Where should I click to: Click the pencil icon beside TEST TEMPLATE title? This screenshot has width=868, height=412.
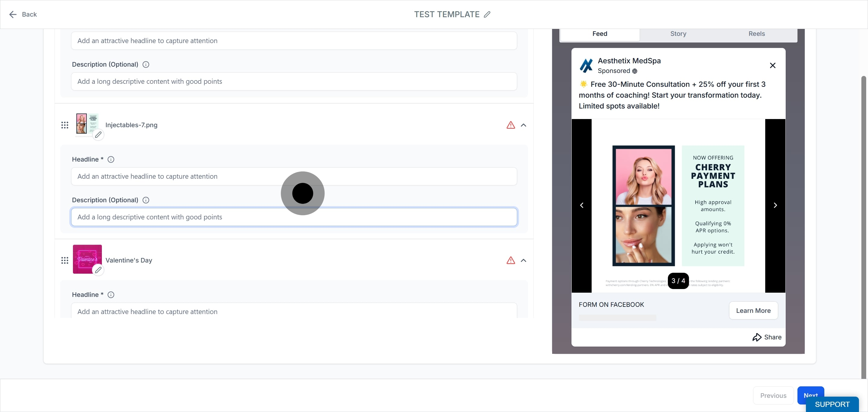(487, 14)
